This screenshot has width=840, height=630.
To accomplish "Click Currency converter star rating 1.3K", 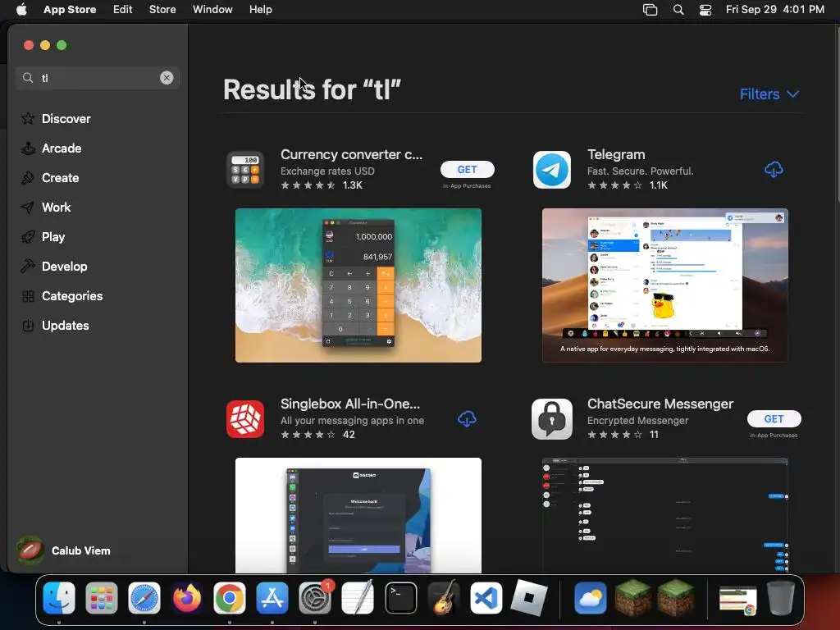I will tap(322, 185).
